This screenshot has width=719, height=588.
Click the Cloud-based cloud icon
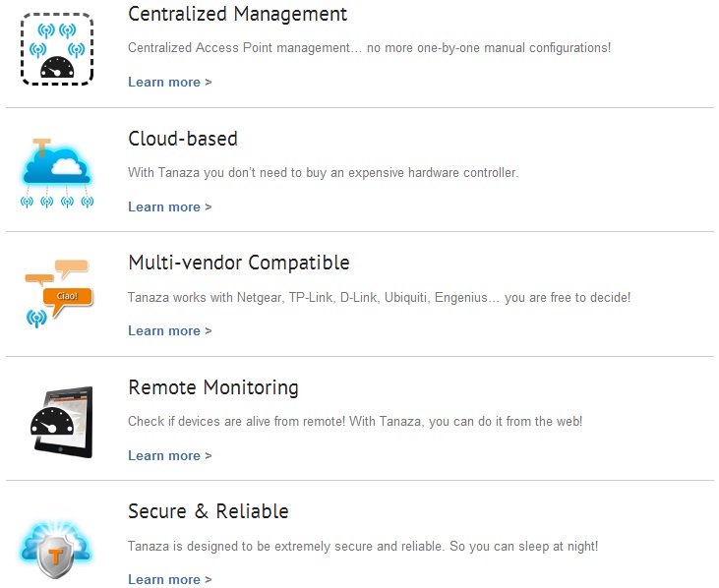click(x=57, y=173)
